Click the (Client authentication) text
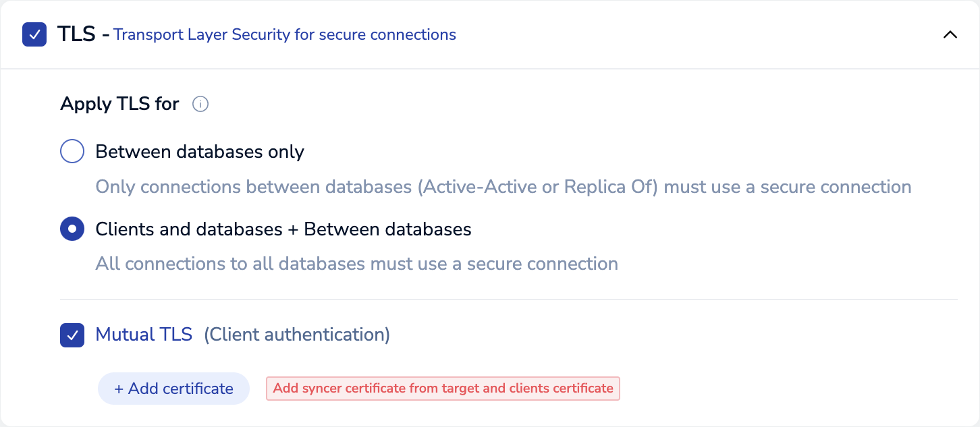 (297, 335)
